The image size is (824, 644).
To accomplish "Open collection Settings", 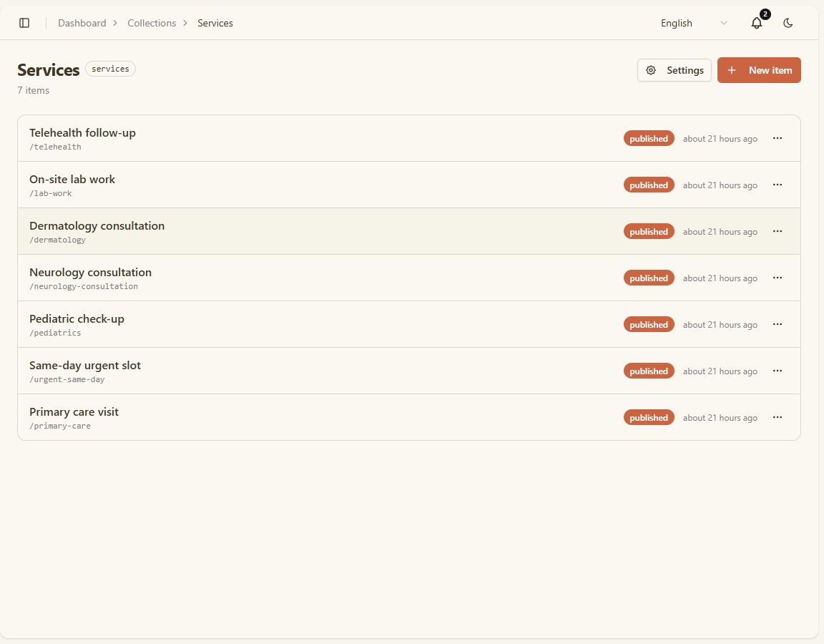I will pos(675,70).
